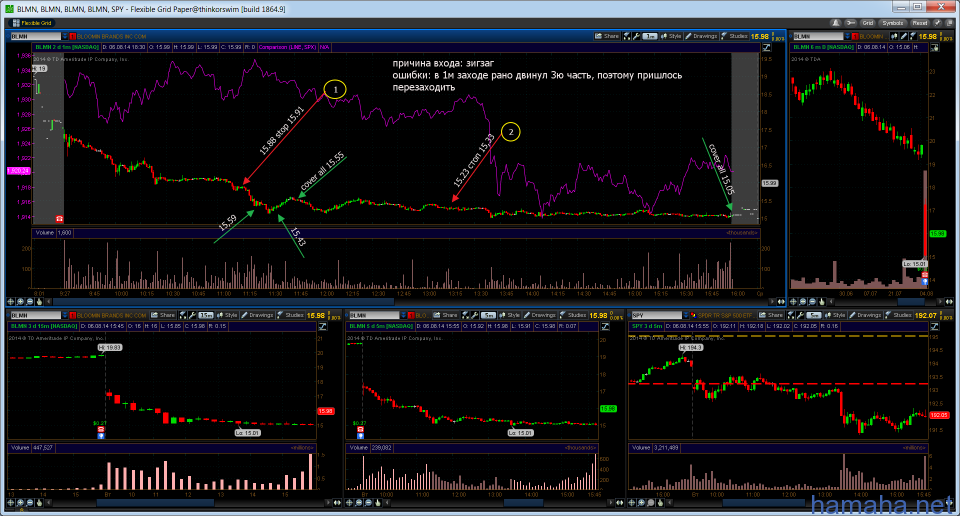Click the zoom out icon below main chart

click(x=29, y=302)
